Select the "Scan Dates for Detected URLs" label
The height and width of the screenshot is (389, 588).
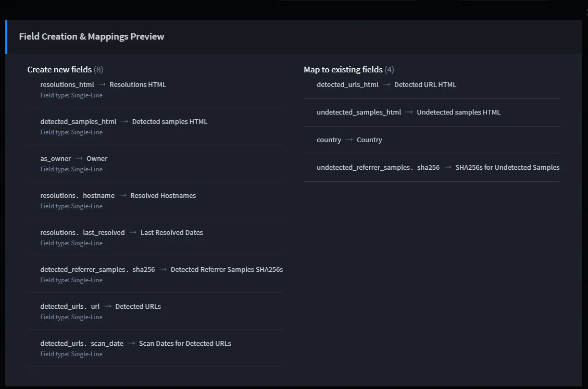click(x=185, y=343)
